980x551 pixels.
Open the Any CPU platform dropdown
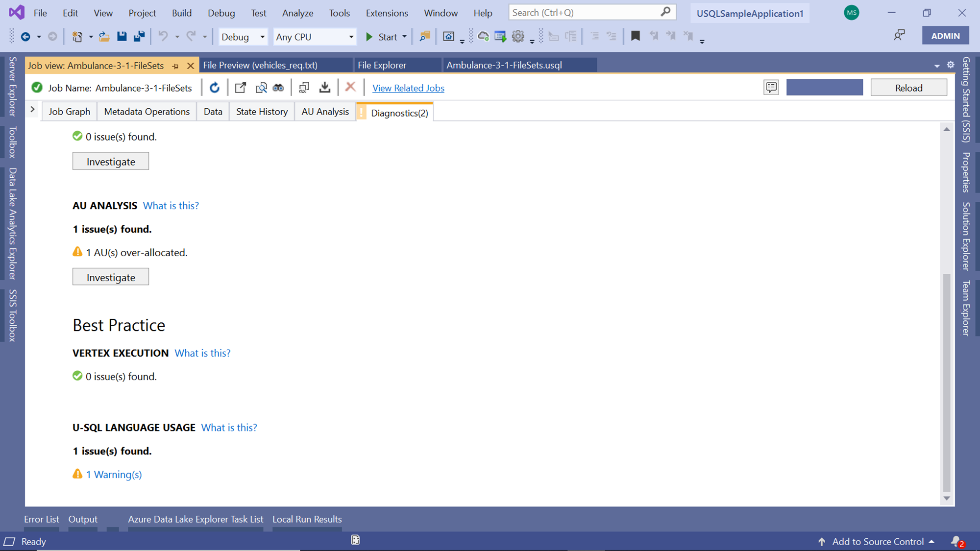[314, 37]
